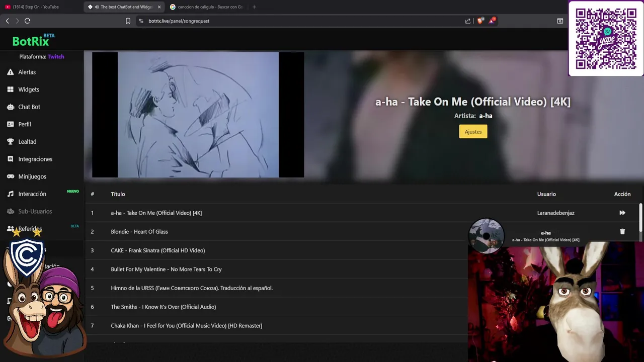
Task: Delete Blondie - Heart Of Glass from queue
Action: click(x=622, y=232)
